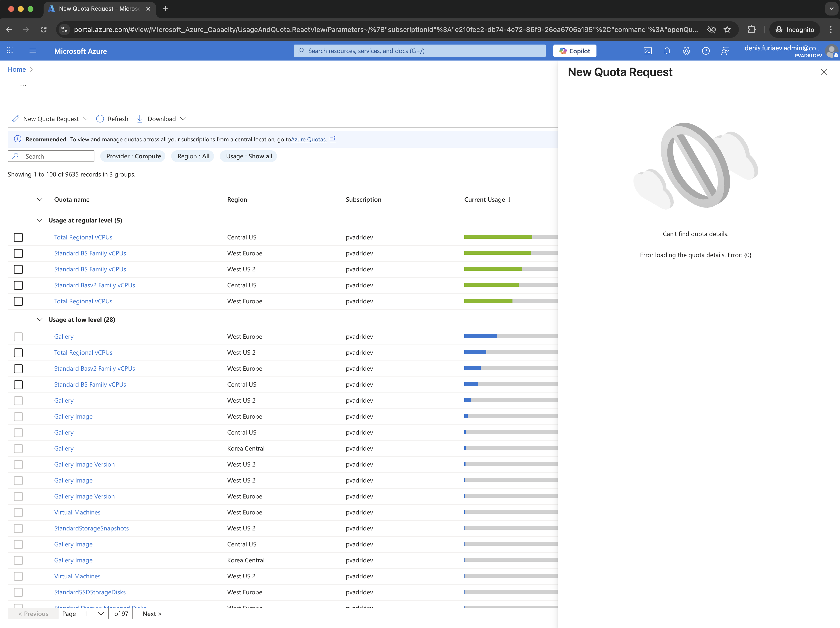Open the notifications bell

coord(667,51)
